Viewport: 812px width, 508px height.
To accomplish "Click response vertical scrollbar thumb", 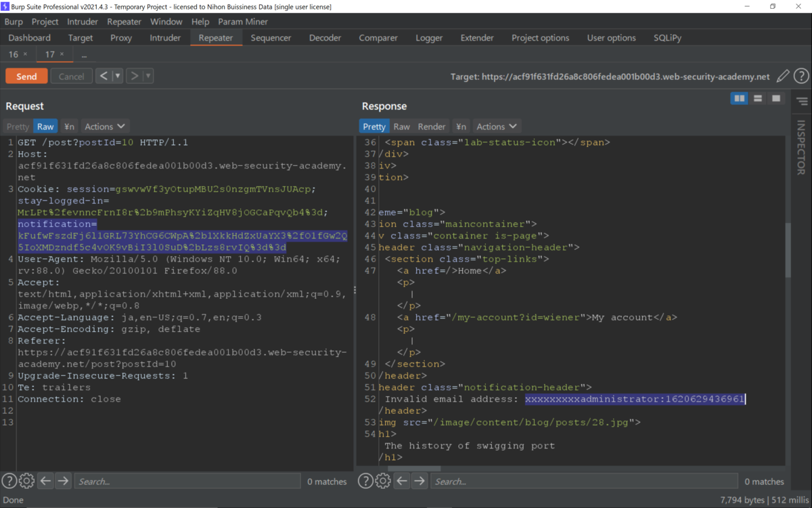I will click(x=788, y=251).
